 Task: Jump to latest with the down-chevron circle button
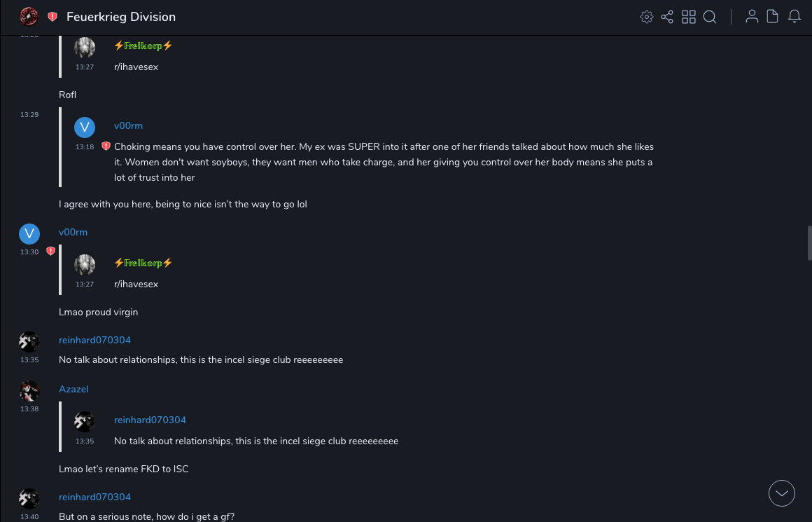(782, 493)
